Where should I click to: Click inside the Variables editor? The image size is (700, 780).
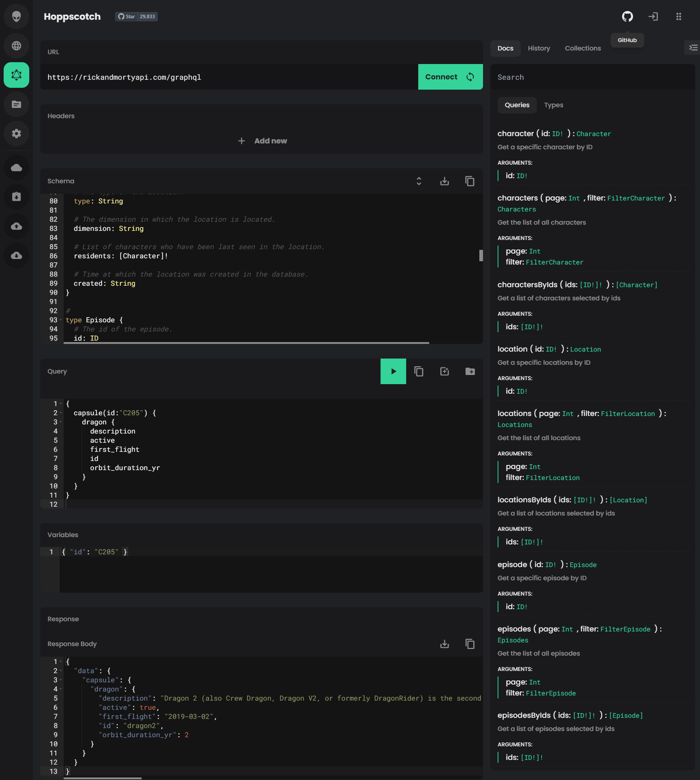point(271,569)
